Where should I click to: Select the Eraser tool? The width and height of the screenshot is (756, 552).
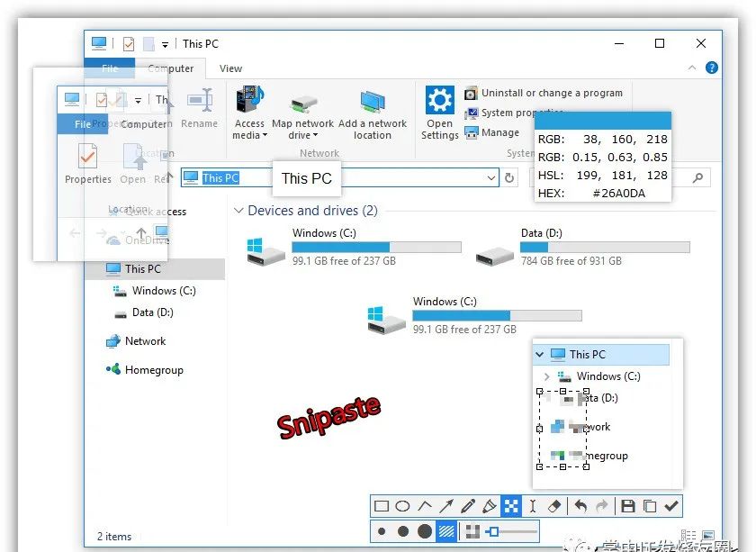[554, 506]
